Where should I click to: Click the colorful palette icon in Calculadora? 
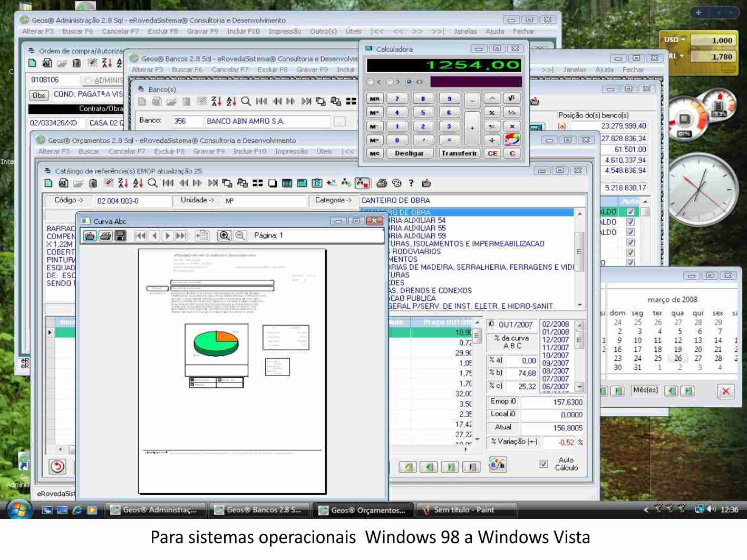(511, 140)
